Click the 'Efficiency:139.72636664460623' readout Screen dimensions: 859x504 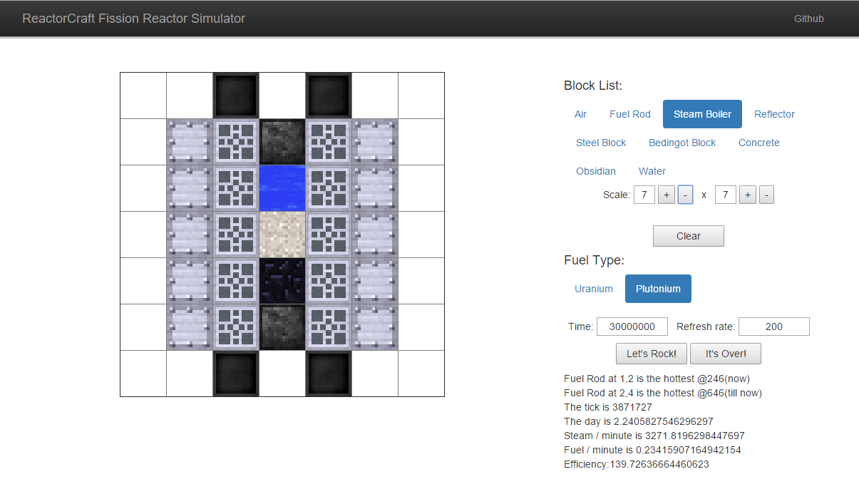637,464
